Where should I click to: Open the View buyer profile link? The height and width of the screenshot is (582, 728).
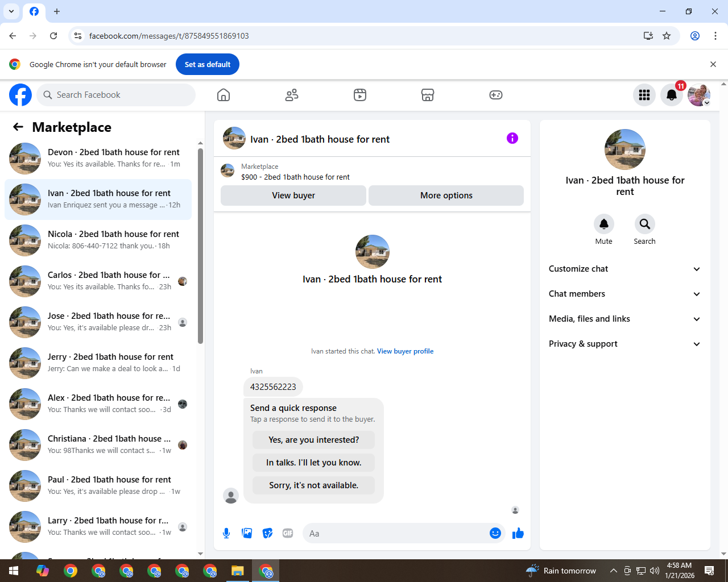[405, 351]
